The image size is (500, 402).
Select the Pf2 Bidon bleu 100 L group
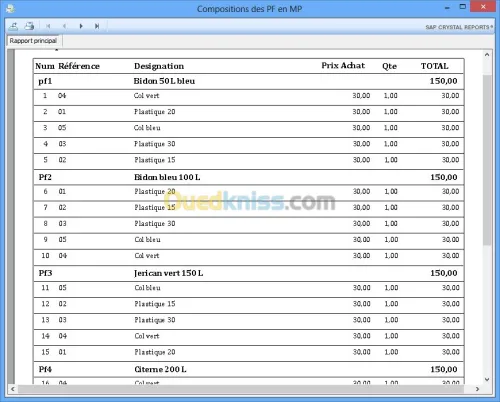tap(248, 177)
